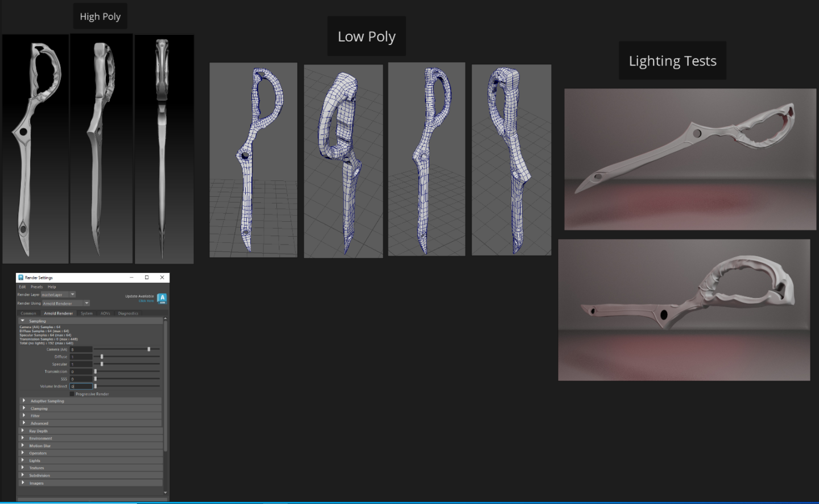This screenshot has height=504, width=819.
Task: Click the SSS samples value field
Action: click(x=81, y=379)
